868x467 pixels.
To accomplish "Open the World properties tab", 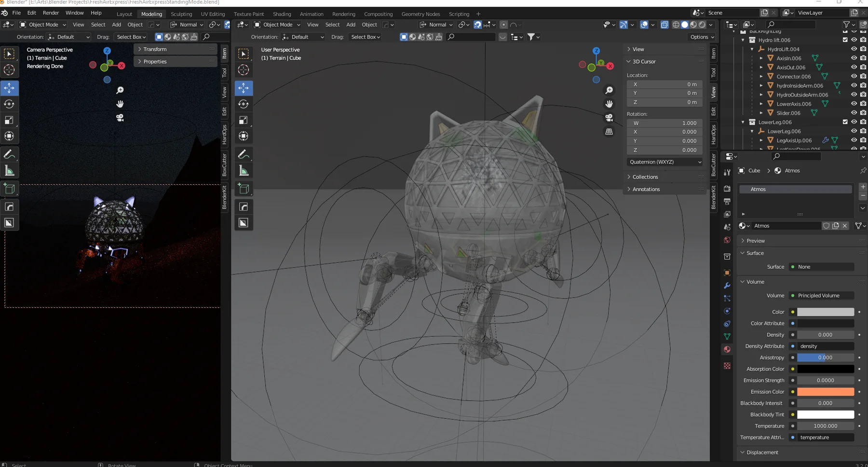I will click(x=727, y=240).
